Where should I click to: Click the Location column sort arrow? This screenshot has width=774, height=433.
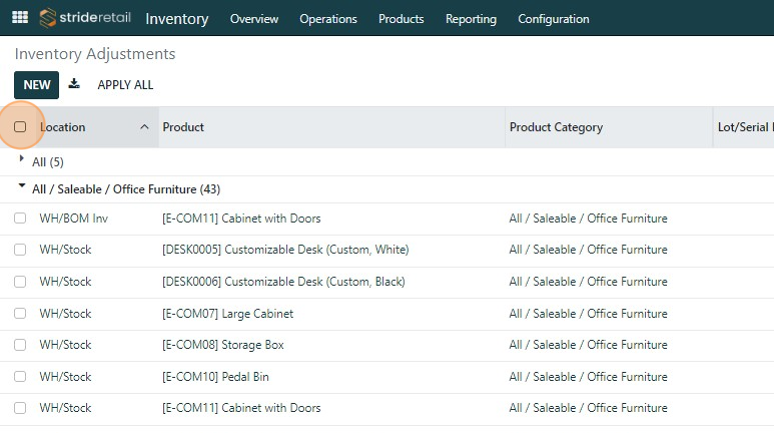(144, 127)
